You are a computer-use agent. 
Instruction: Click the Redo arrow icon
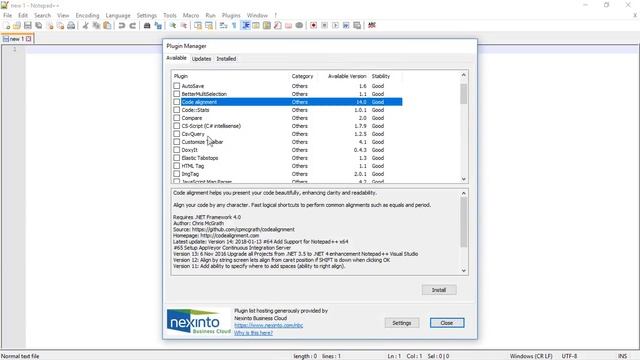pos(132,26)
